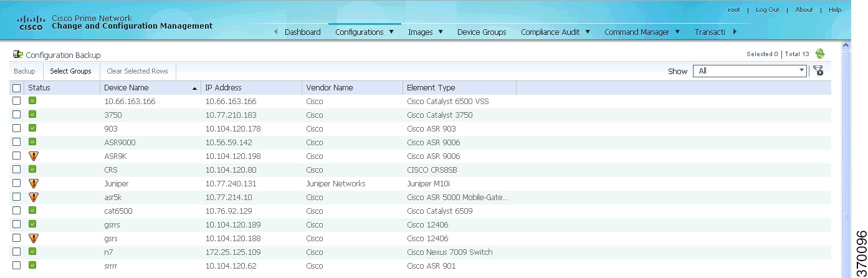Click the Log Out link
The width and height of the screenshot is (868, 278).
click(767, 10)
